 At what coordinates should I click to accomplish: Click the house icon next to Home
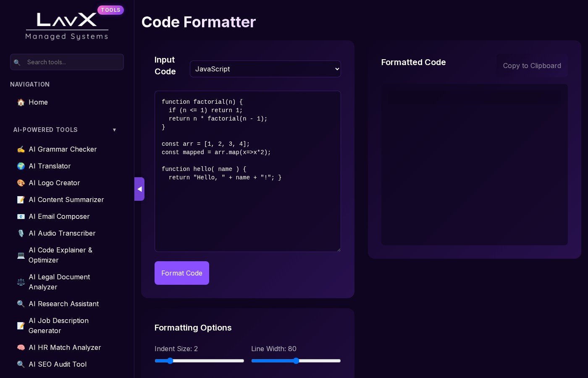(x=21, y=102)
